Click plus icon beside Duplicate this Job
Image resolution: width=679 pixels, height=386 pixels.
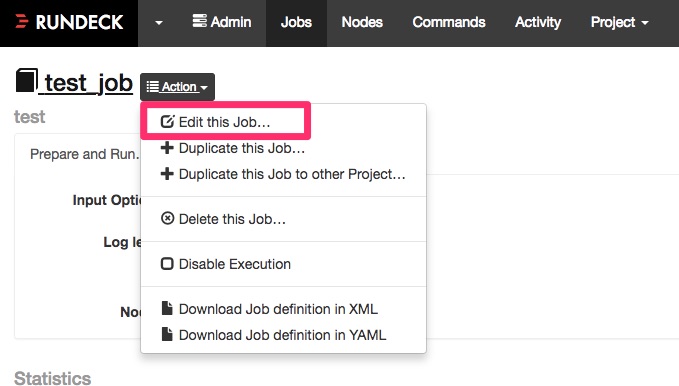[x=167, y=148]
